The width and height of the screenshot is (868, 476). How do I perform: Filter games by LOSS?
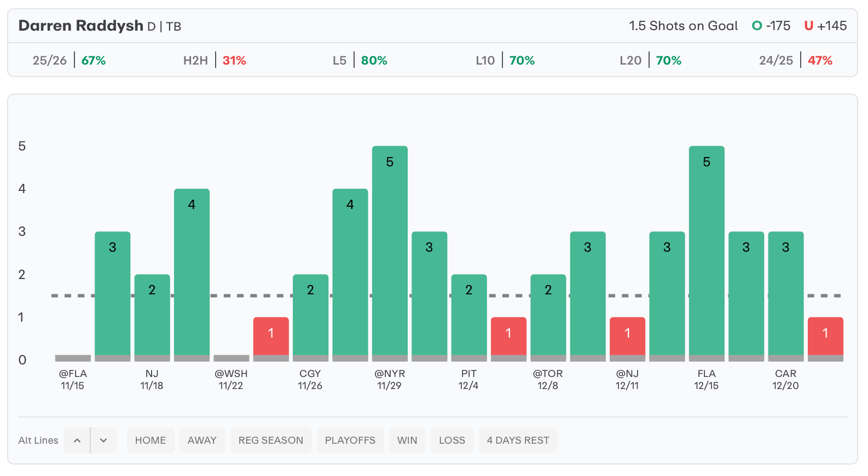452,440
